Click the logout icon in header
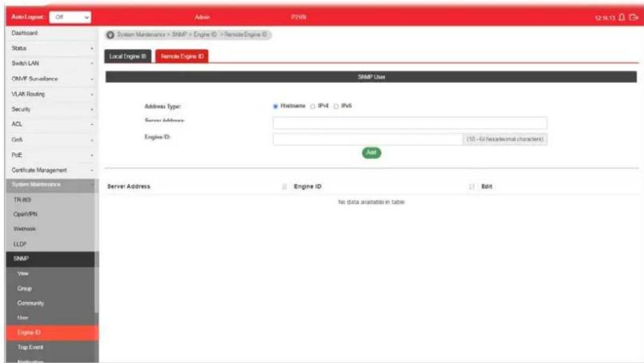Screen dimensions: 644x363 tap(633, 17)
